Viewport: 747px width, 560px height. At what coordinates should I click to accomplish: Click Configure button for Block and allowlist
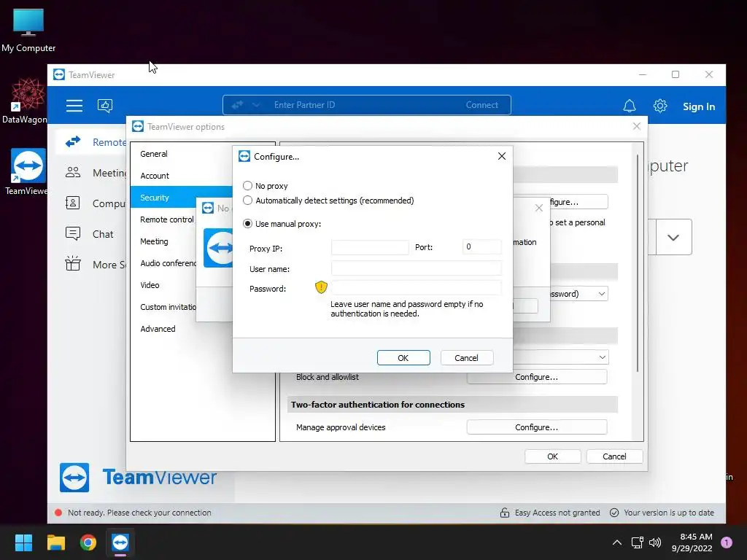537,377
